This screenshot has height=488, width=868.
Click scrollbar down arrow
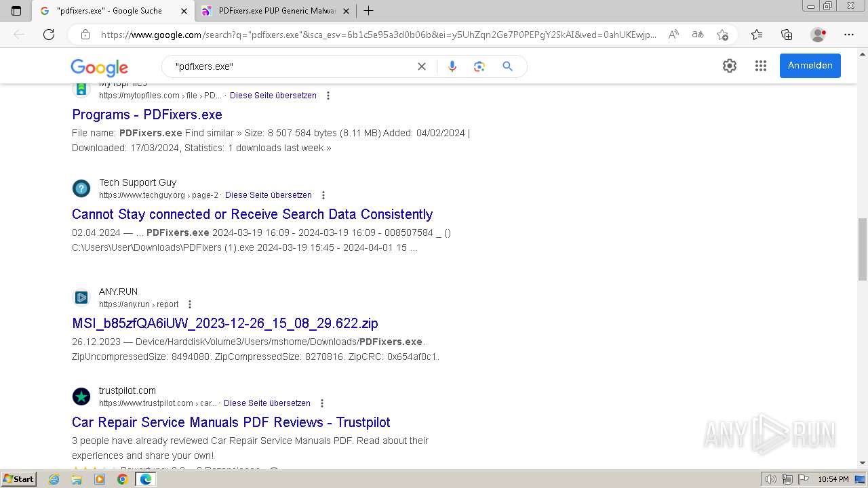click(862, 463)
